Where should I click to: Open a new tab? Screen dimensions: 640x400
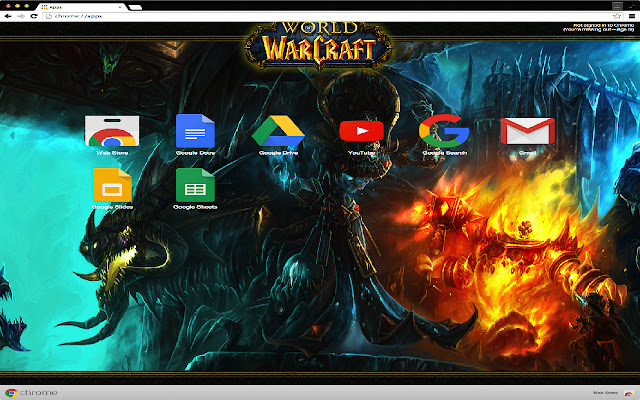[x=135, y=7]
